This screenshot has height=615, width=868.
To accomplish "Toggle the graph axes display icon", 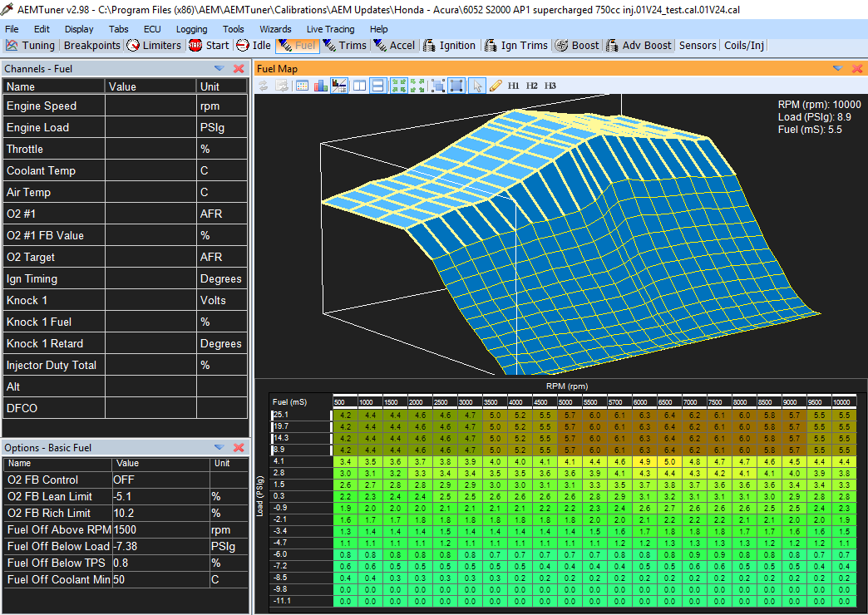I will [x=339, y=86].
